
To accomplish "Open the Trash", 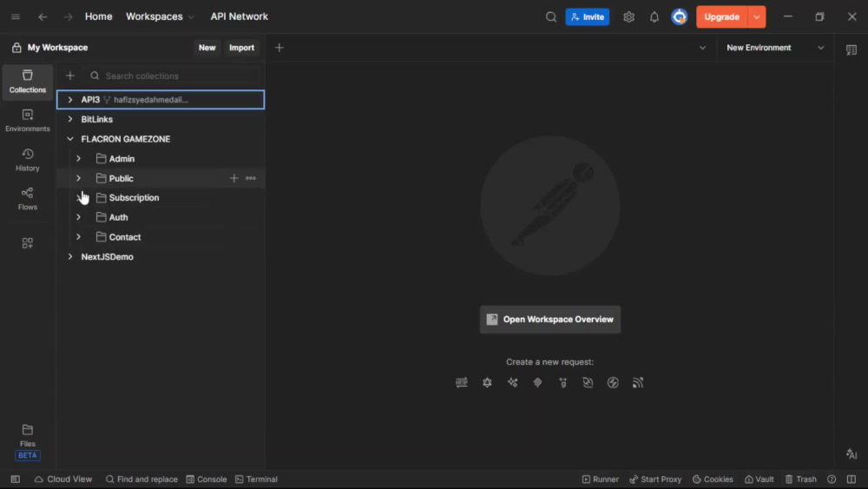I will click(x=800, y=479).
